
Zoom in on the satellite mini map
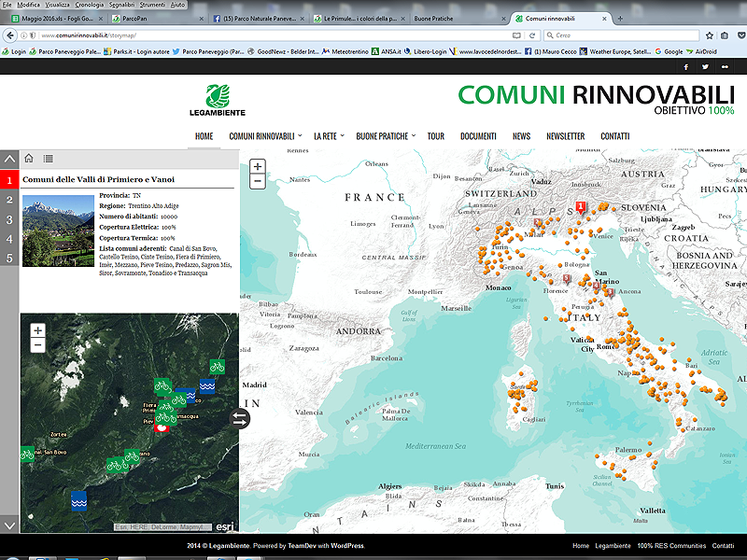tap(37, 330)
